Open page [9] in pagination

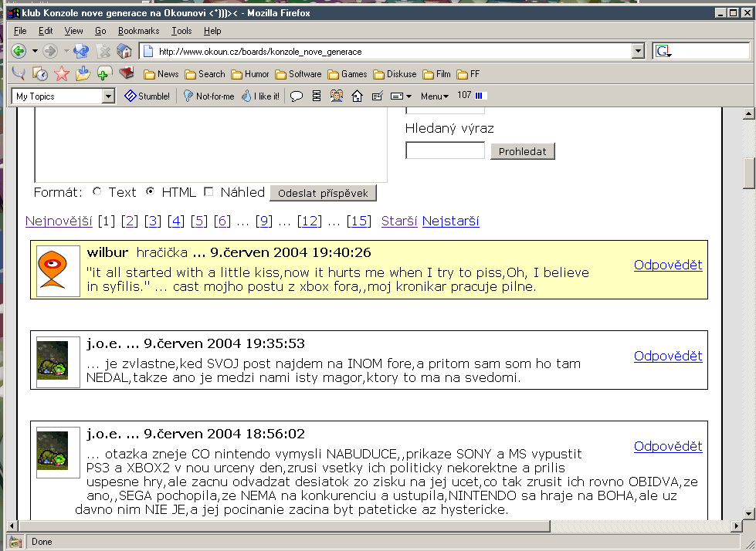(264, 221)
